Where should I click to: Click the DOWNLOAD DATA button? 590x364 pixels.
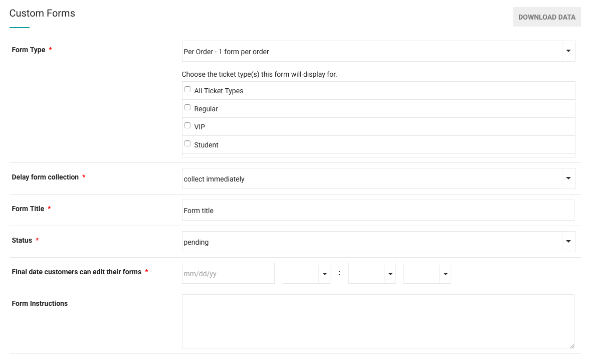(x=546, y=17)
